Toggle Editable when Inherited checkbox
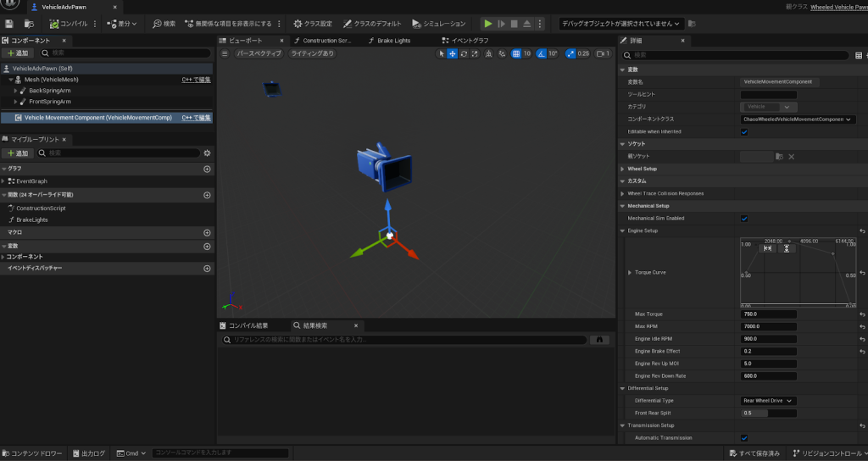This screenshot has height=461, width=868. [x=744, y=132]
